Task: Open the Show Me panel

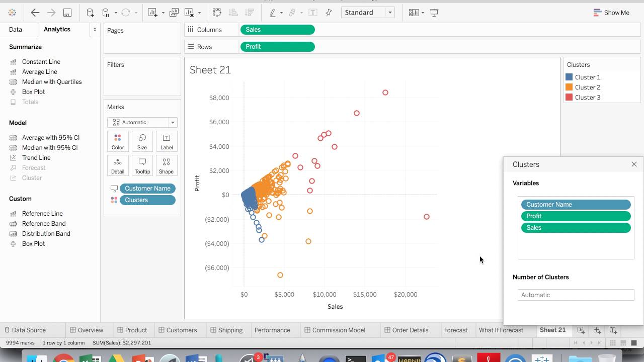Action: click(x=611, y=13)
